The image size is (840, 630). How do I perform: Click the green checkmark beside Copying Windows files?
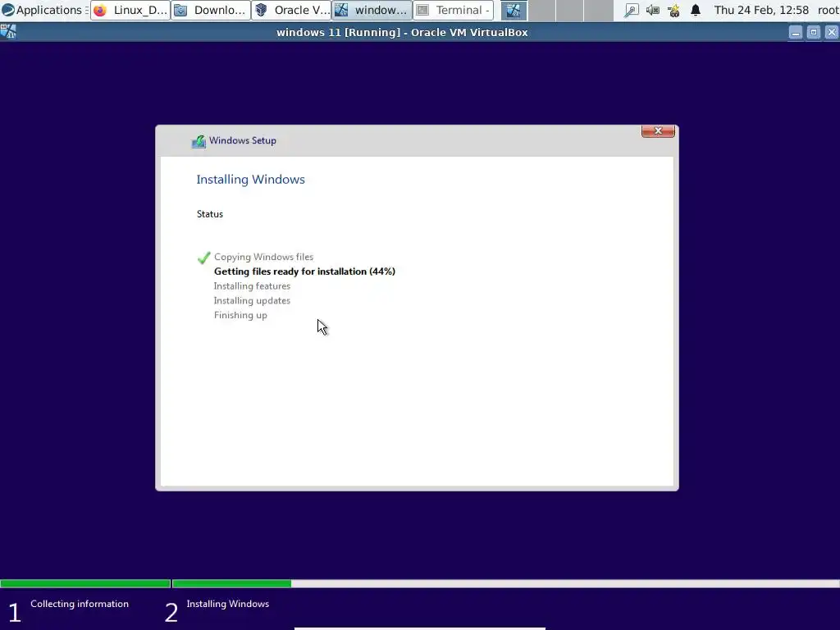203,258
